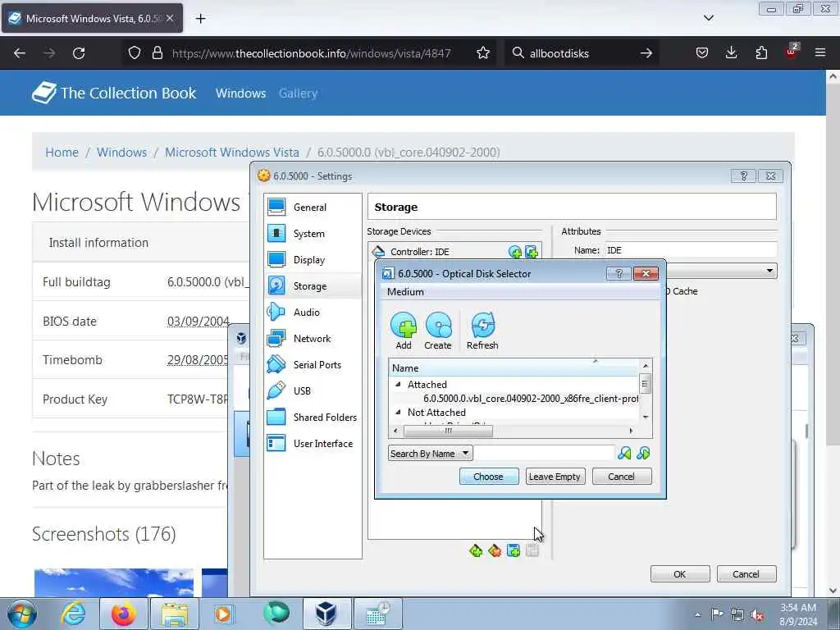Collapse the Attached group in the medium list
This screenshot has height=630, width=840.
398,384
